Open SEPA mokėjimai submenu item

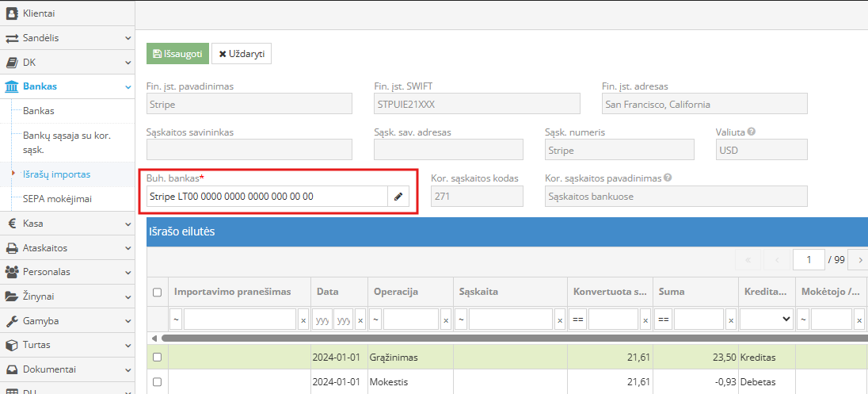point(57,199)
